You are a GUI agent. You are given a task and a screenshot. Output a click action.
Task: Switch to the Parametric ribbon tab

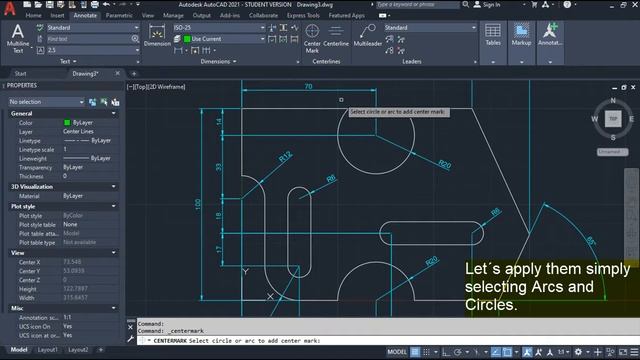click(x=119, y=16)
